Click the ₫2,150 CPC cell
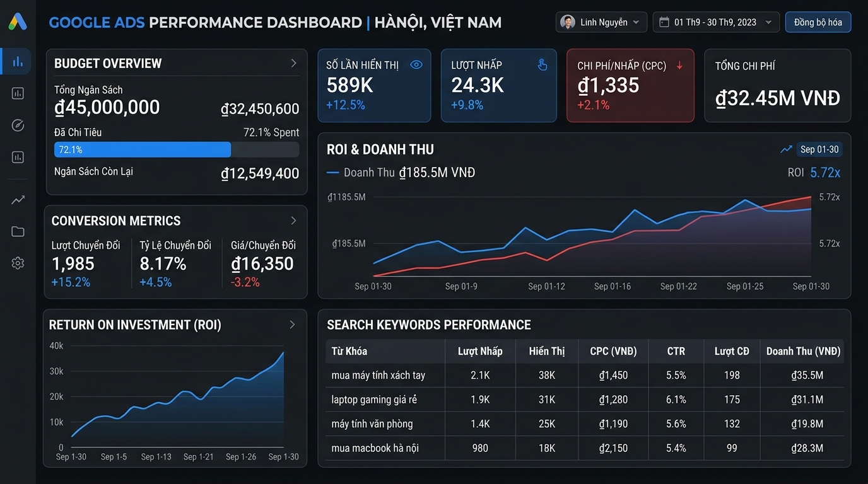This screenshot has height=484, width=868. pyautogui.click(x=613, y=448)
